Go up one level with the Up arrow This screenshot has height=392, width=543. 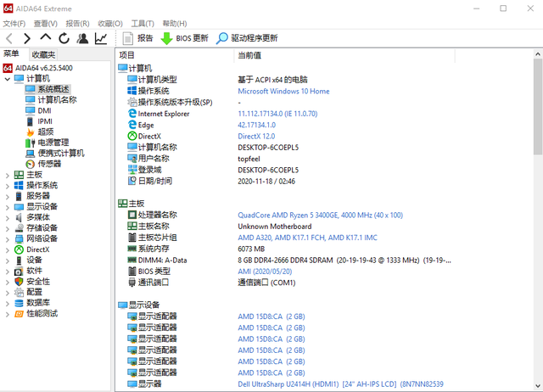click(x=45, y=37)
